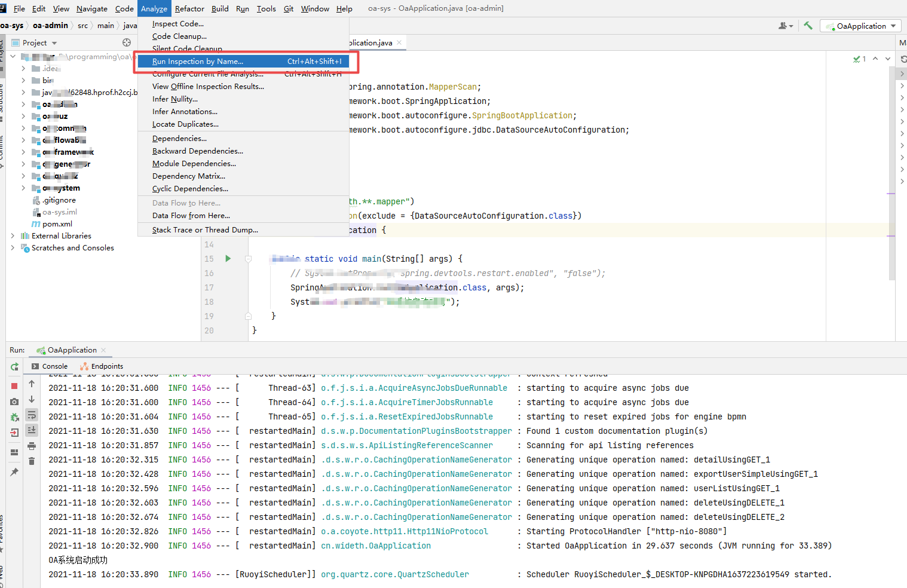The image size is (907, 588).
Task: Close the OaApplication run tab
Action: 103,350
